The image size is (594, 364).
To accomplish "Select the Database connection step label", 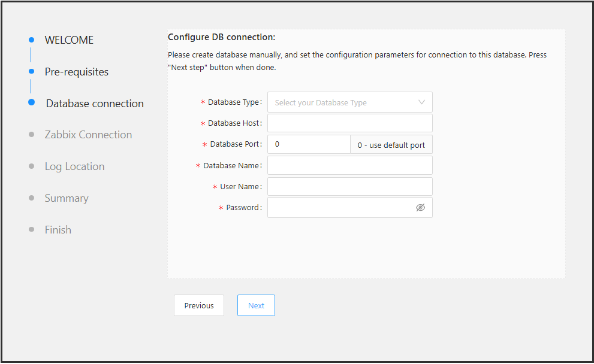I will click(95, 104).
